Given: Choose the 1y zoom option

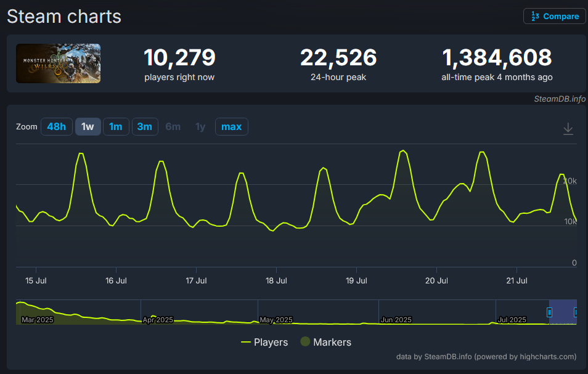Looking at the screenshot, I should (x=200, y=127).
